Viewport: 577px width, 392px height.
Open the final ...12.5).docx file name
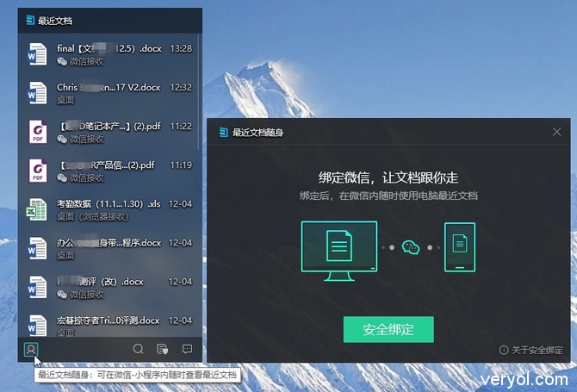click(109, 48)
